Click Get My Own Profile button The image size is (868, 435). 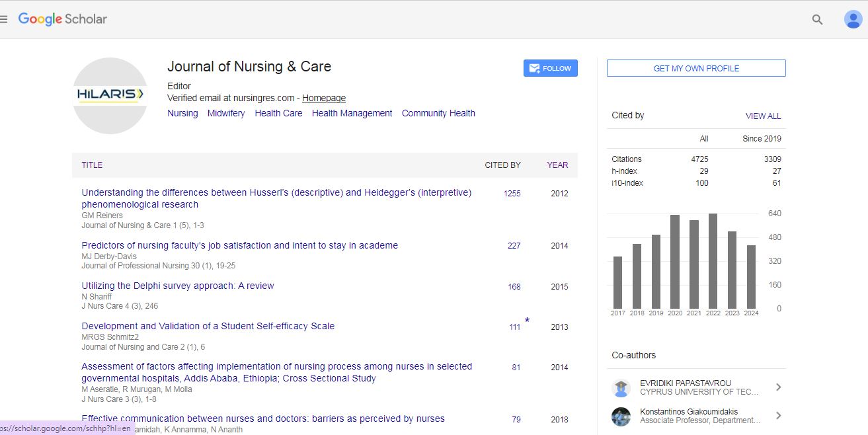coord(696,68)
